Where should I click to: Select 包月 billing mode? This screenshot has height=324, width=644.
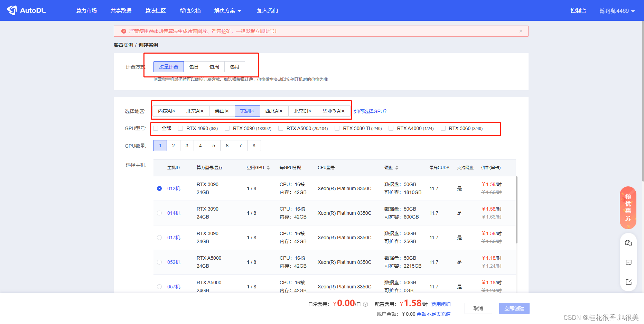[x=235, y=67]
